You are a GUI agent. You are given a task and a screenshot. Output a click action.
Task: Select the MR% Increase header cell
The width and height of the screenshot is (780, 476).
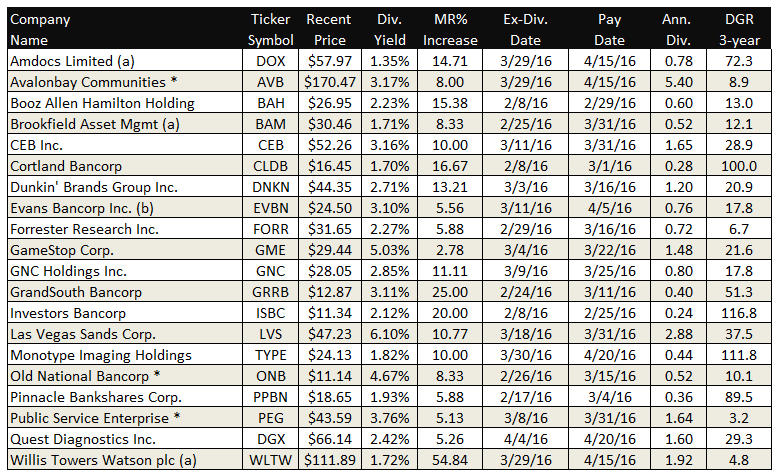(x=452, y=30)
